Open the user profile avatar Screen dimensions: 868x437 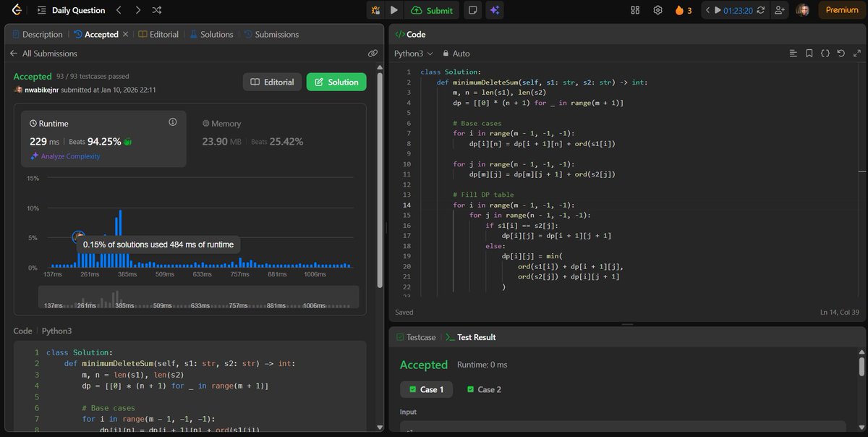coord(802,11)
